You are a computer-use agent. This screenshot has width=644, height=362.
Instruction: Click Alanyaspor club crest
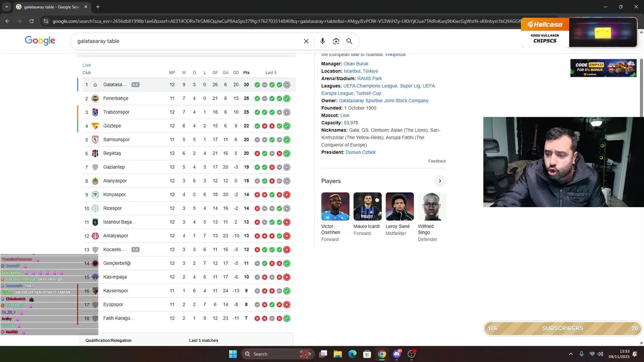pyautogui.click(x=95, y=181)
